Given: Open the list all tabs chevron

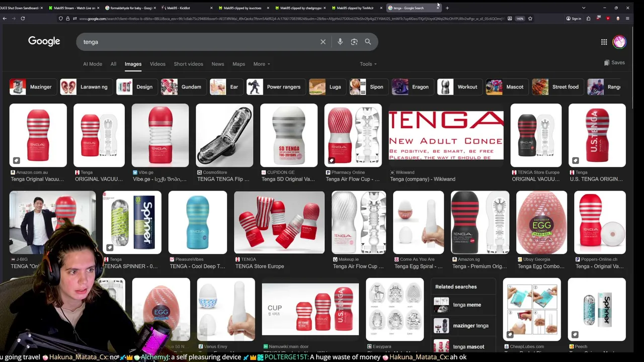Looking at the screenshot, I should 584,8.
